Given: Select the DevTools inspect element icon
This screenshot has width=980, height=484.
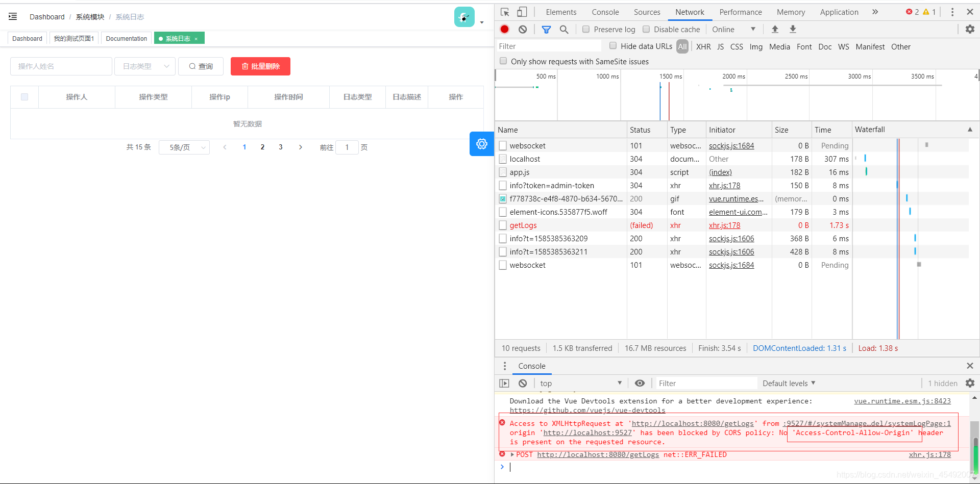Looking at the screenshot, I should pyautogui.click(x=505, y=12).
